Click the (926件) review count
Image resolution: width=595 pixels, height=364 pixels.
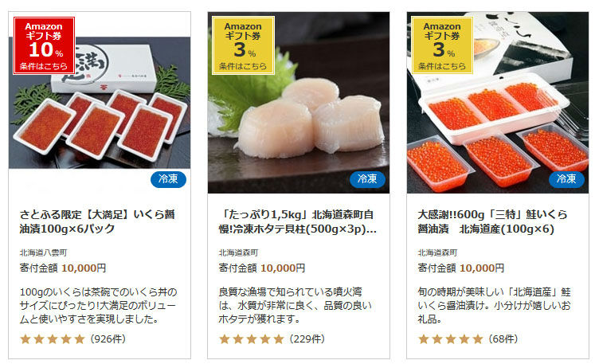click(x=108, y=339)
